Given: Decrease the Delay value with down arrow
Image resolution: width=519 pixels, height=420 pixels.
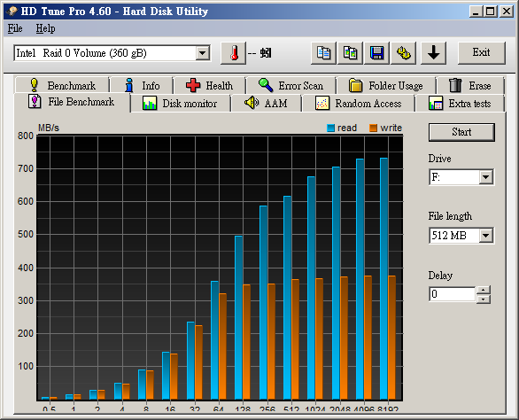Looking at the screenshot, I should tap(484, 299).
